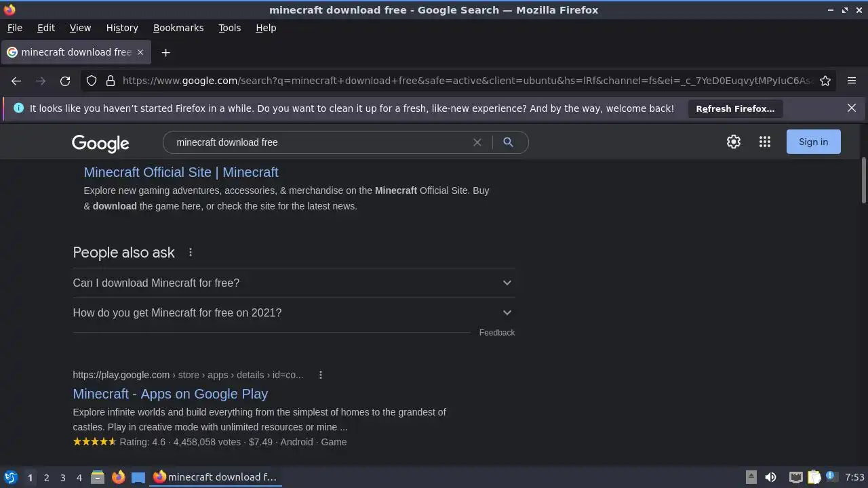View site security padlock info

pos(111,81)
